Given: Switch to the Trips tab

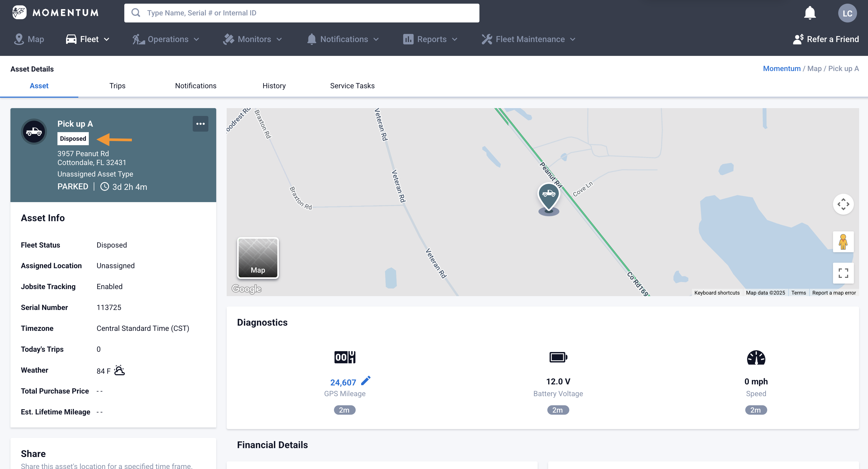Looking at the screenshot, I should pyautogui.click(x=117, y=86).
